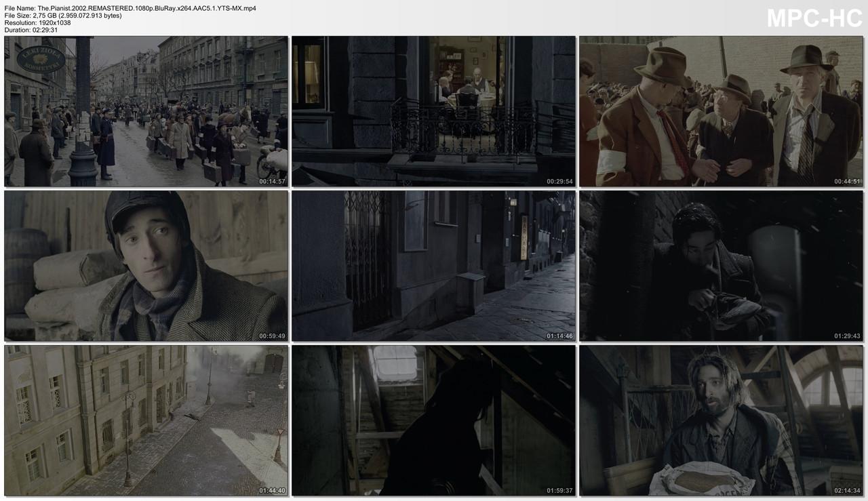Image resolution: width=868 pixels, height=501 pixels.
Task: Select the thumbnail stamped 02:14:34
Action: click(721, 420)
